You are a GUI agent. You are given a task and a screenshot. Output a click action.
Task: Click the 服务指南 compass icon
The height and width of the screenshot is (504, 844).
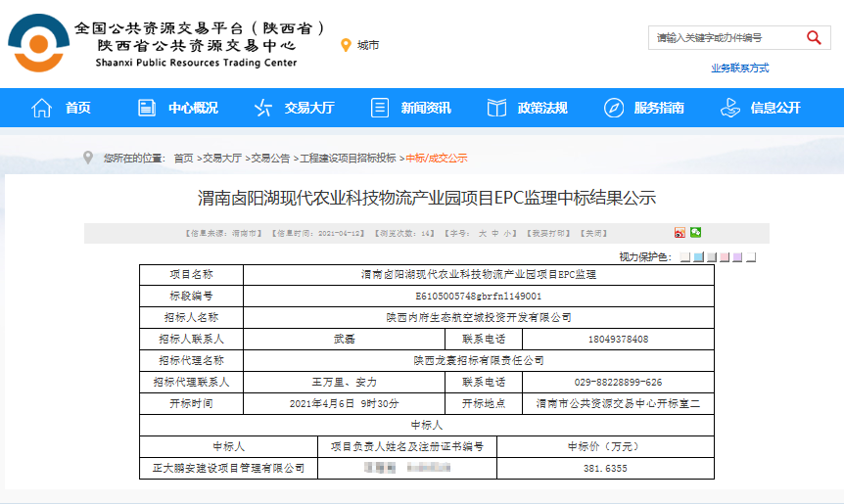(x=614, y=108)
